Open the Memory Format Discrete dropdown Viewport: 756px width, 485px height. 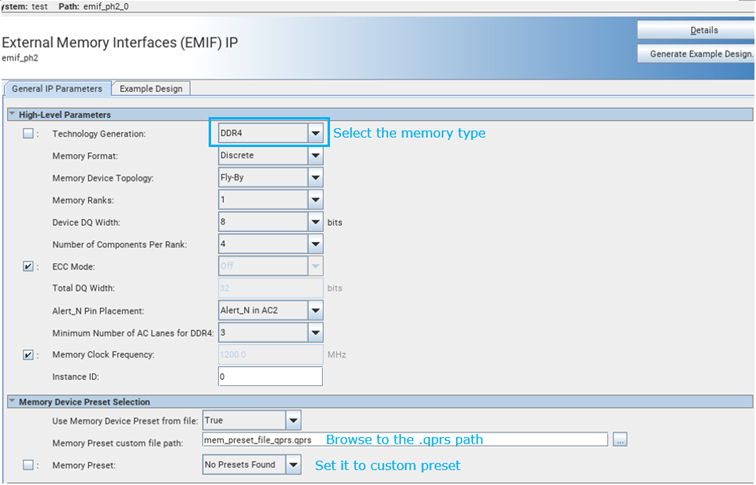pyautogui.click(x=270, y=155)
